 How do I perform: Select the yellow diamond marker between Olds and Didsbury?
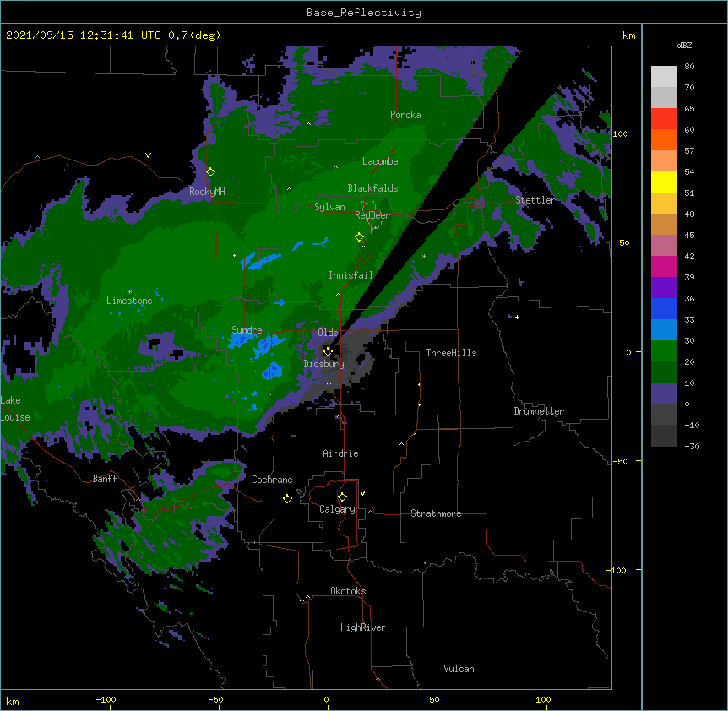[328, 352]
